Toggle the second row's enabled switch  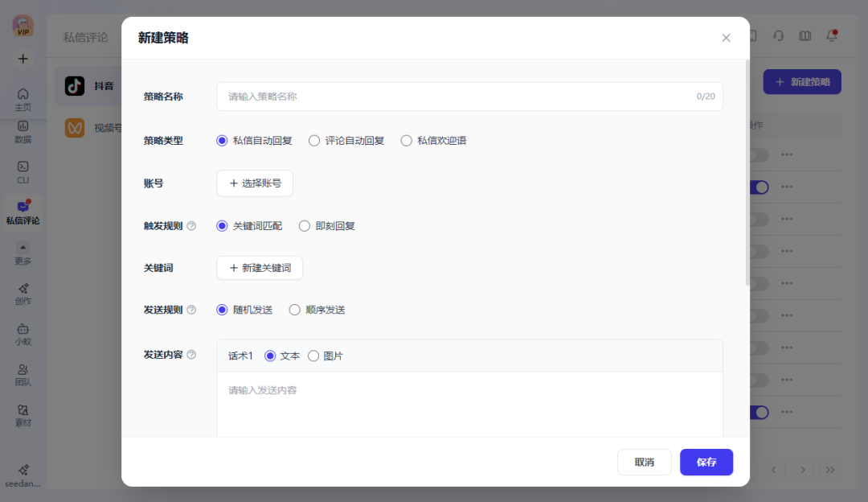[x=759, y=187]
